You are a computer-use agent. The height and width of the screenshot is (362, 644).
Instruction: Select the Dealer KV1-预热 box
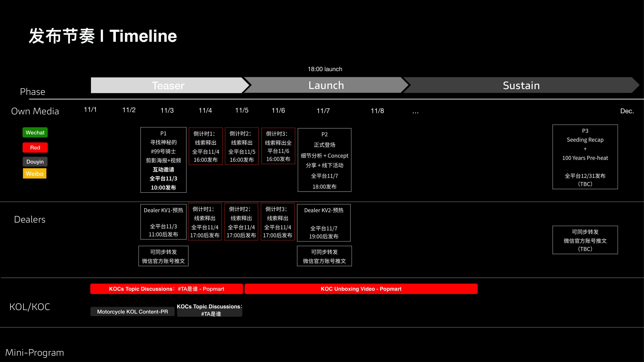tap(163, 222)
